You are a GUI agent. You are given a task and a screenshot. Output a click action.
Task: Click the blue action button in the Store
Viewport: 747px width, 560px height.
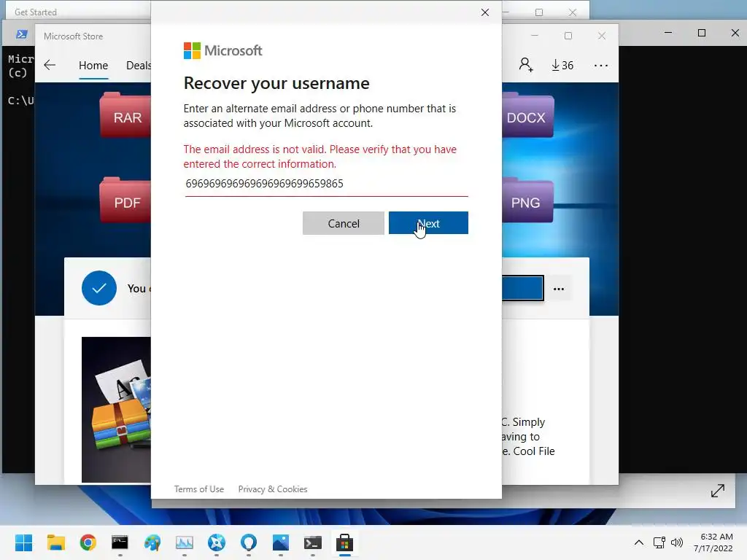pyautogui.click(x=522, y=288)
